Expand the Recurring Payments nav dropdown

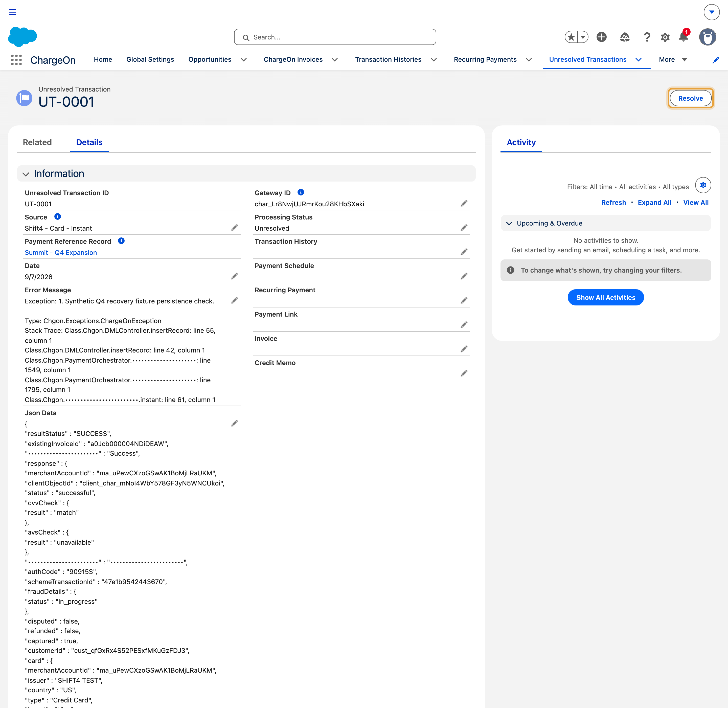pyautogui.click(x=529, y=59)
